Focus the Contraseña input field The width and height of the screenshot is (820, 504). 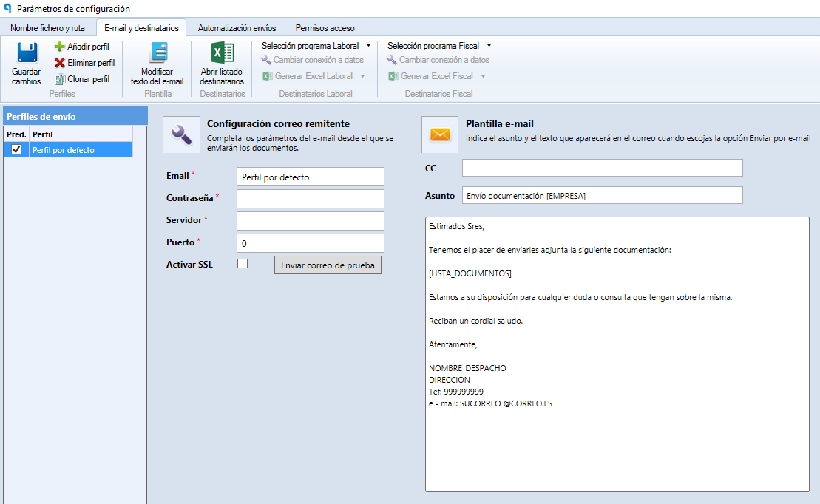coord(311,199)
